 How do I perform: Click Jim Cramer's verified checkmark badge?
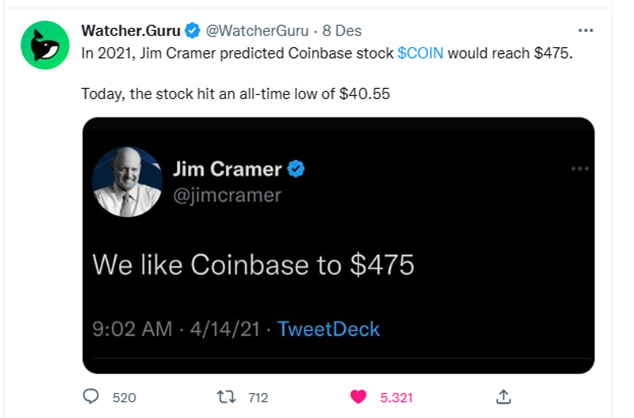point(296,169)
